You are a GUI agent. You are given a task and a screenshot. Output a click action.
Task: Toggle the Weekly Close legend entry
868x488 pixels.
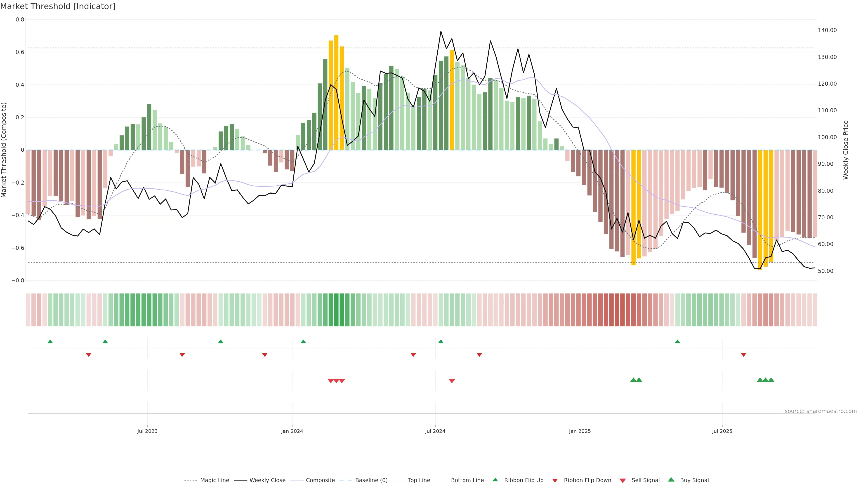click(267, 480)
